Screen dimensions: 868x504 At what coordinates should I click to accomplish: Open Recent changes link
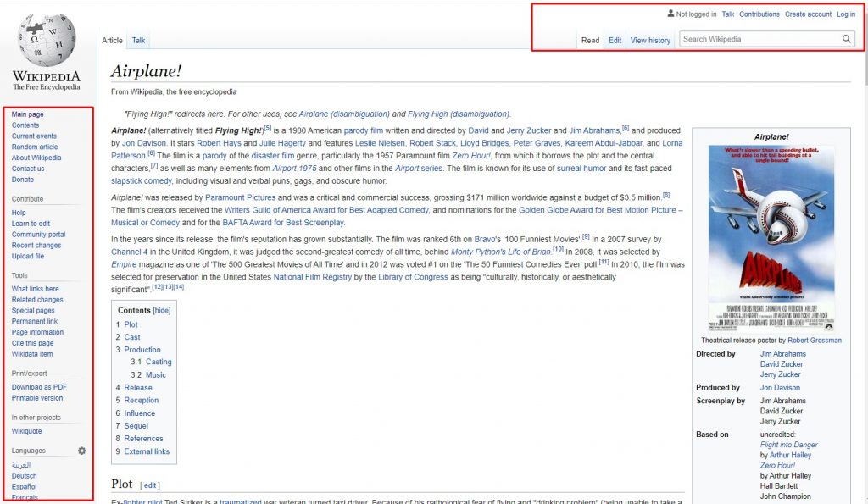coord(36,245)
